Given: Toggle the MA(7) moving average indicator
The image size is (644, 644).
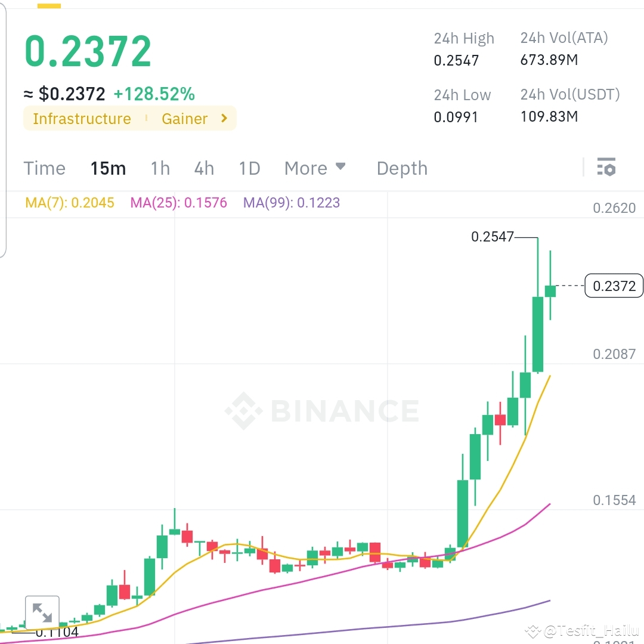Looking at the screenshot, I should point(69,203).
